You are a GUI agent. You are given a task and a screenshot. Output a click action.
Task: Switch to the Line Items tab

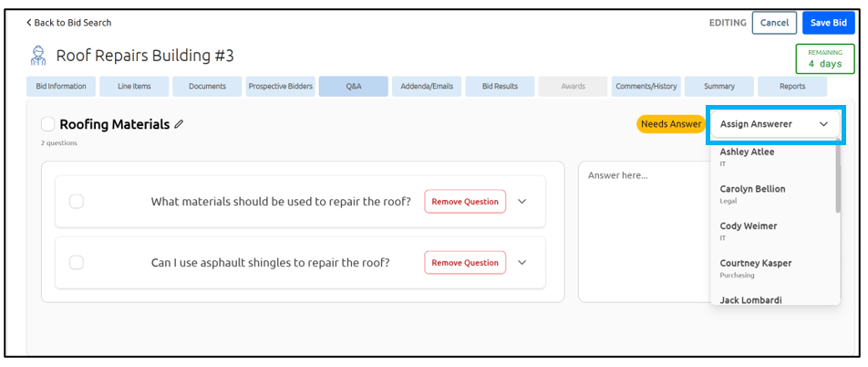[x=134, y=87]
